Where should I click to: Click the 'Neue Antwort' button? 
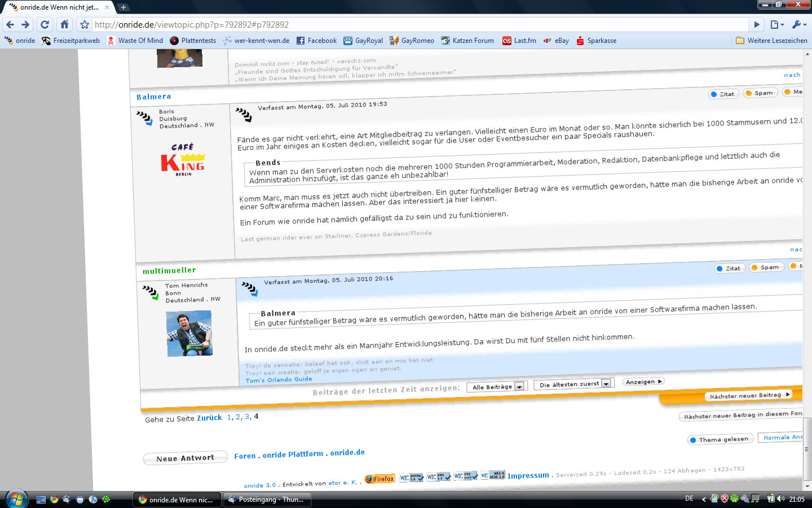point(185,458)
